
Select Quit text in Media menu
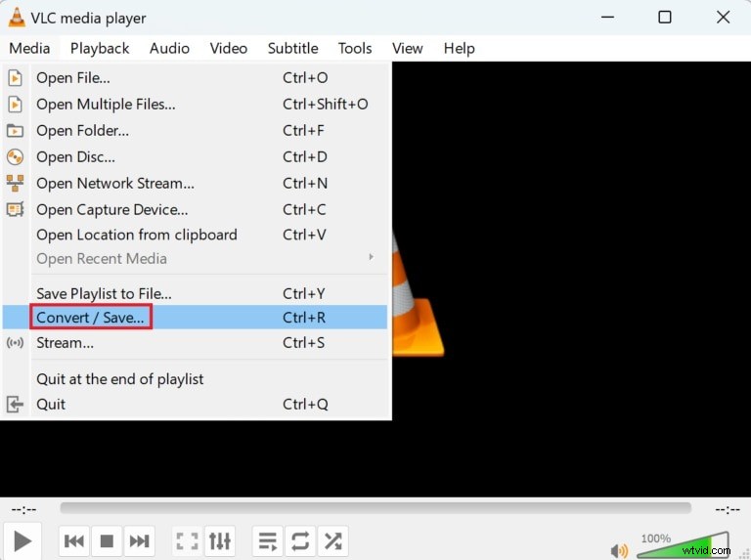[51, 405]
